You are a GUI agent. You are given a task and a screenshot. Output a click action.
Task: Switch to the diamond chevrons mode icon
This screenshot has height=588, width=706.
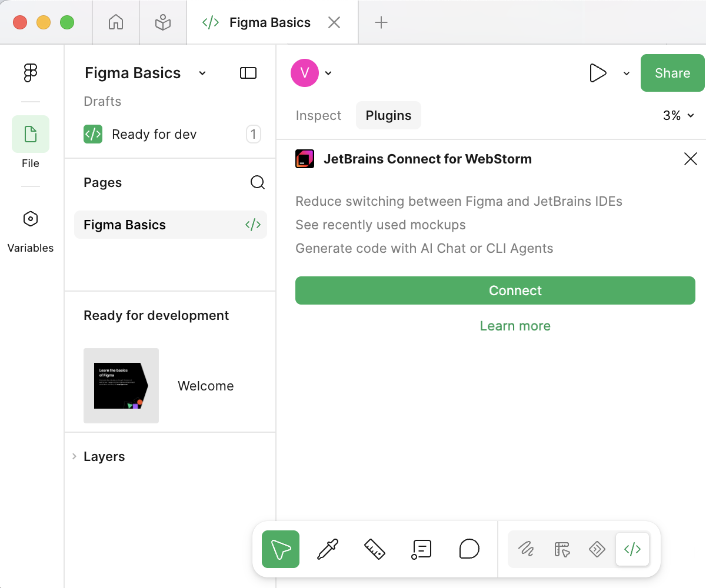tap(597, 549)
